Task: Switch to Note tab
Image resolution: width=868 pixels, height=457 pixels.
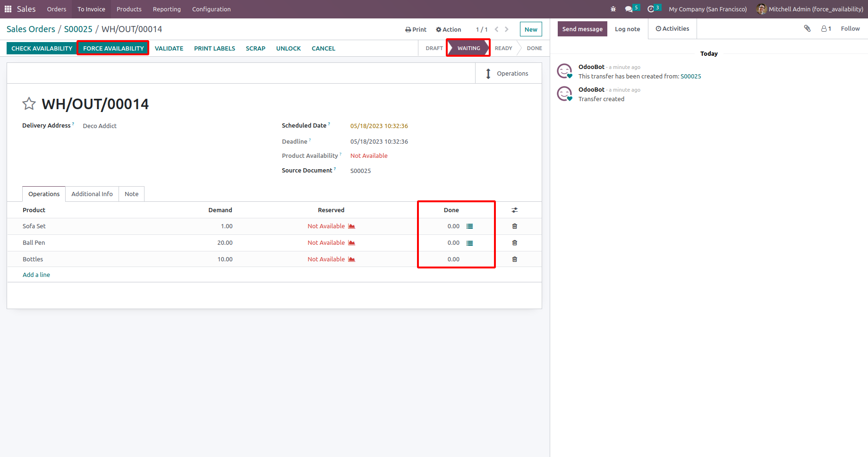Action: 131,194
